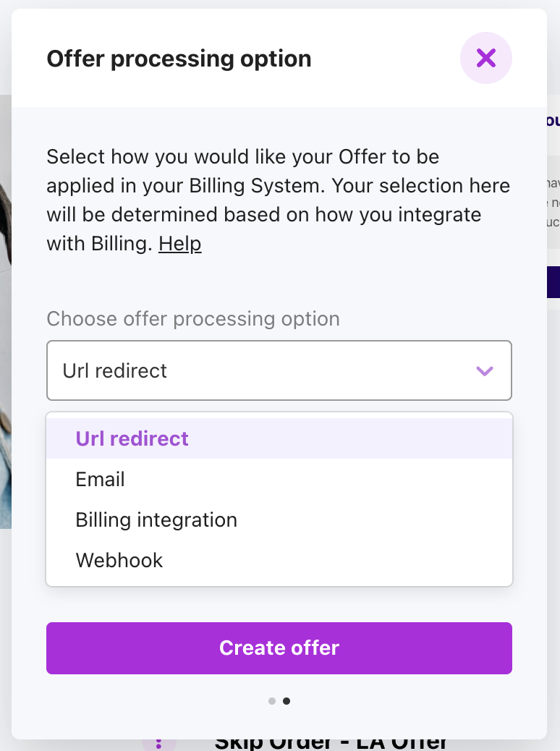Screen dimensions: 560x751
Task: Click the Choose offer processing option label
Action: [x=193, y=318]
